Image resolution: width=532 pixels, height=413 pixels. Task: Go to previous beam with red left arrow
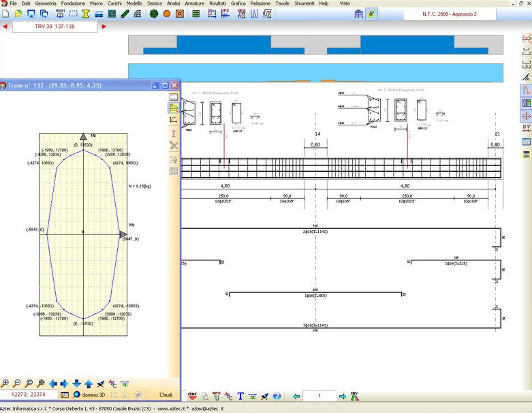click(5, 27)
